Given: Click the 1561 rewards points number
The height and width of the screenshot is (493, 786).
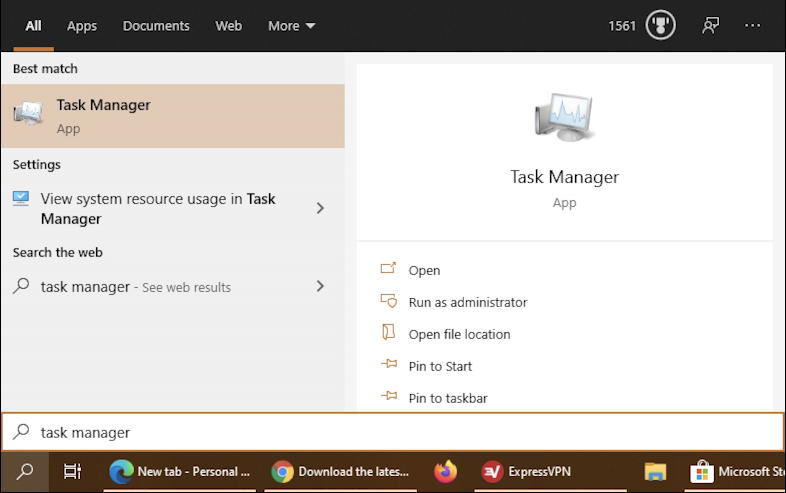Looking at the screenshot, I should point(622,26).
